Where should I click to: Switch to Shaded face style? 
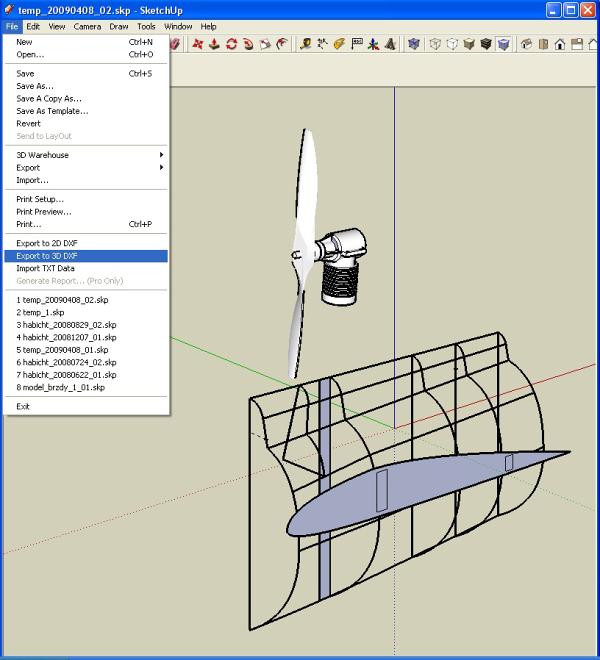(469, 44)
